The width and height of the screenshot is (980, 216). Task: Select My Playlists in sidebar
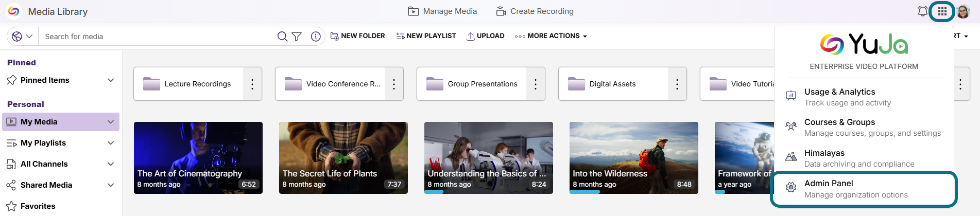click(43, 143)
